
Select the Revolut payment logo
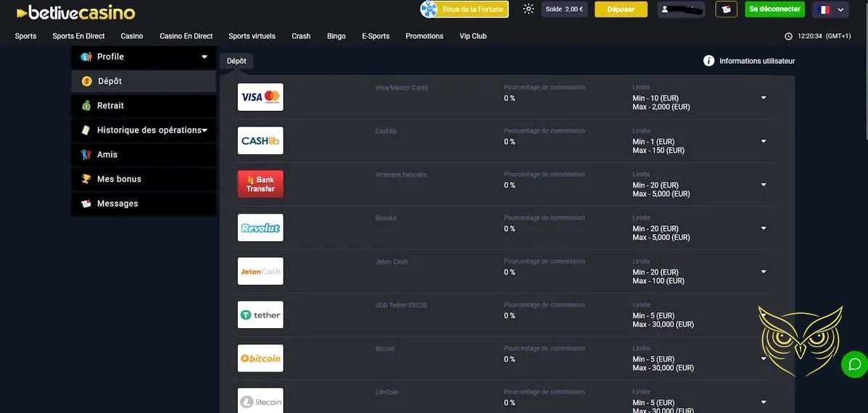tap(260, 228)
